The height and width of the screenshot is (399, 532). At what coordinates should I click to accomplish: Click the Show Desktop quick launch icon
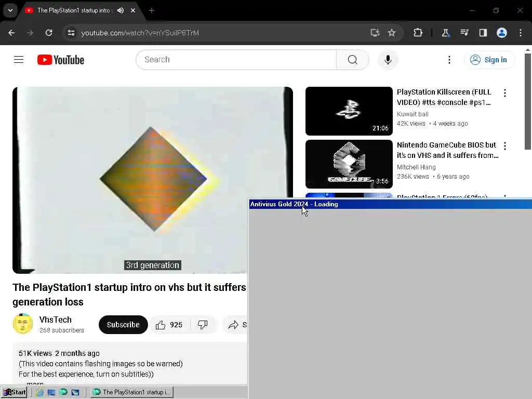click(x=51, y=392)
